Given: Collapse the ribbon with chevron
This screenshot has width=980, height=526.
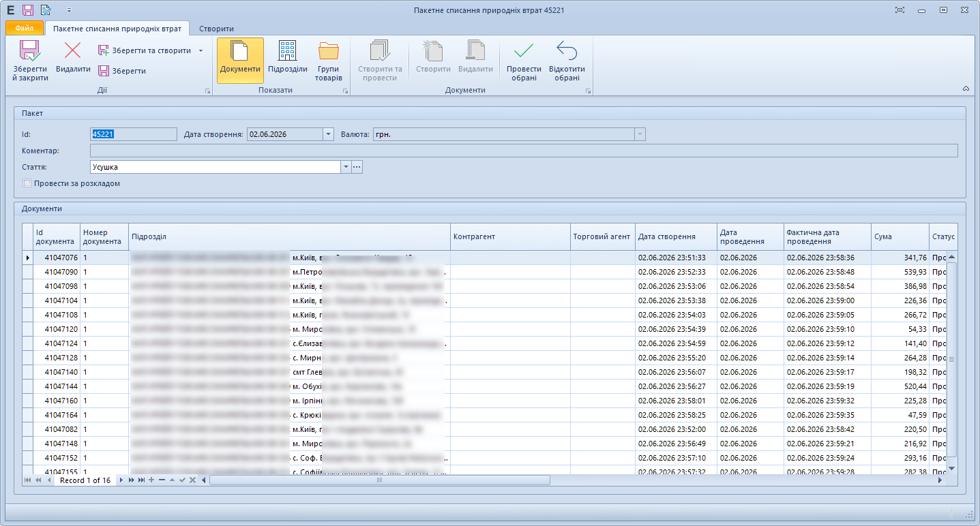Looking at the screenshot, I should point(966,89).
